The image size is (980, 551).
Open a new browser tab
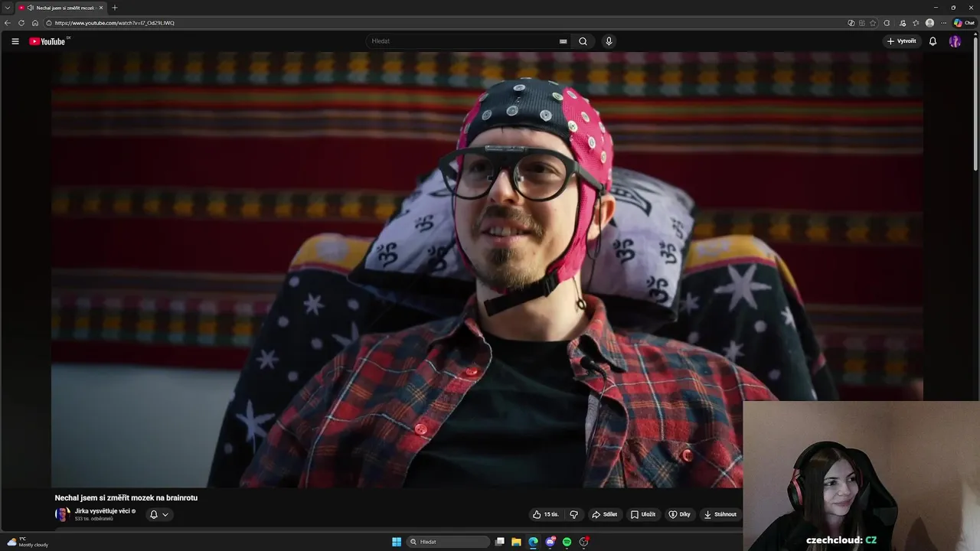[x=115, y=8]
